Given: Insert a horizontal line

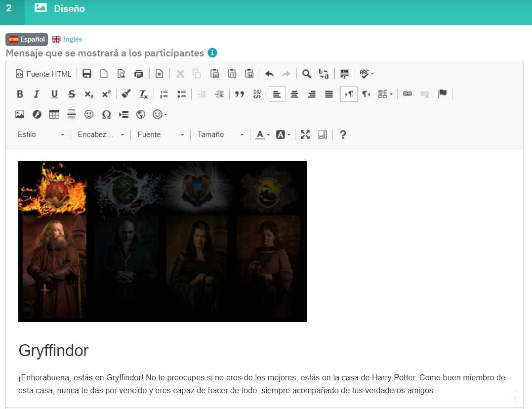Looking at the screenshot, I should (x=72, y=114).
